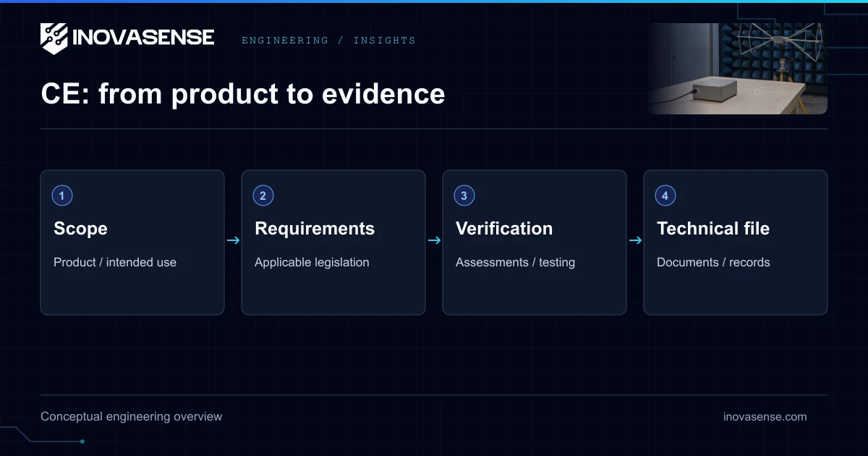Select the 'Technical file' card heading
868x456 pixels.
coord(713,229)
